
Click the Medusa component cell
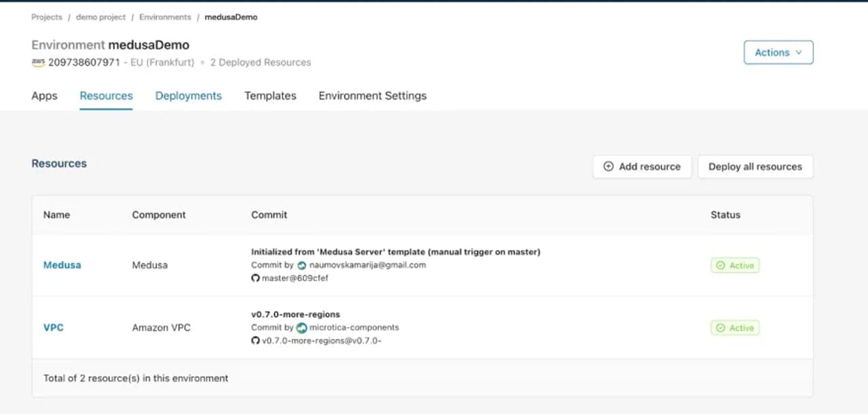150,265
